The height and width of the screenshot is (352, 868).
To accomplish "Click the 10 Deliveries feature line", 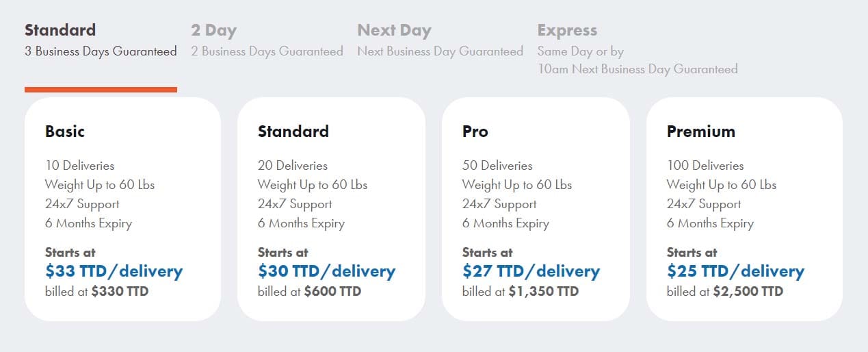I will point(80,166).
